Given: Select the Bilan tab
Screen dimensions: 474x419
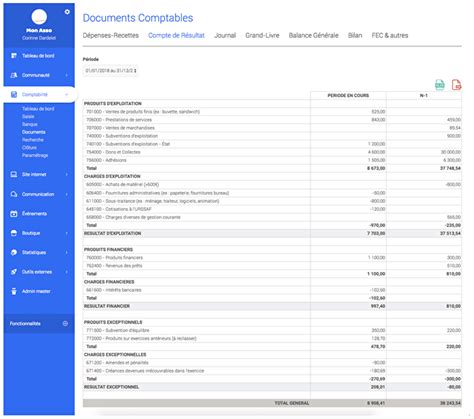Looking at the screenshot, I should [355, 35].
